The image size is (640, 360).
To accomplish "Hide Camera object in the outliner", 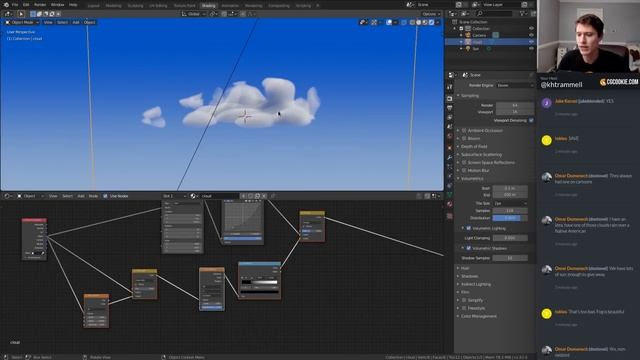I will (531, 35).
